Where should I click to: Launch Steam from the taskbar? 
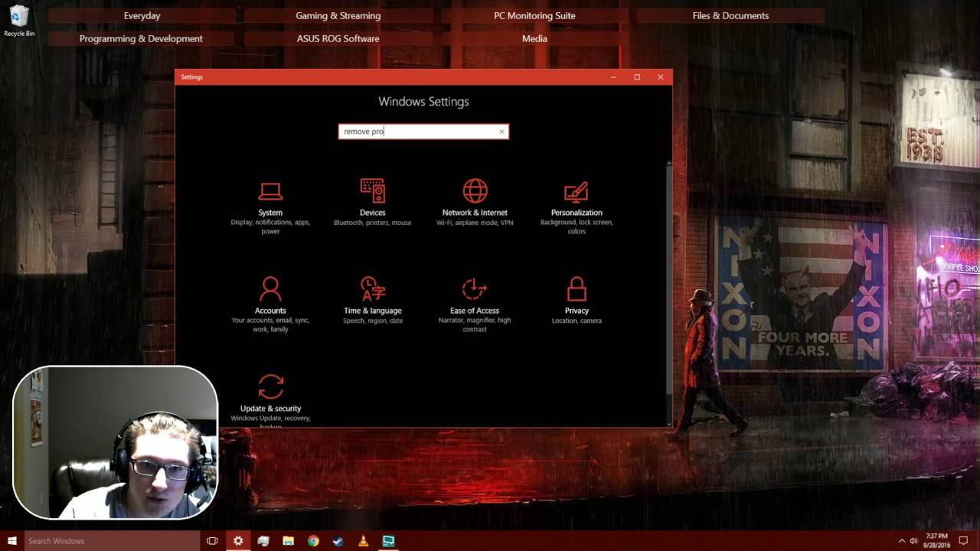pyautogui.click(x=338, y=541)
